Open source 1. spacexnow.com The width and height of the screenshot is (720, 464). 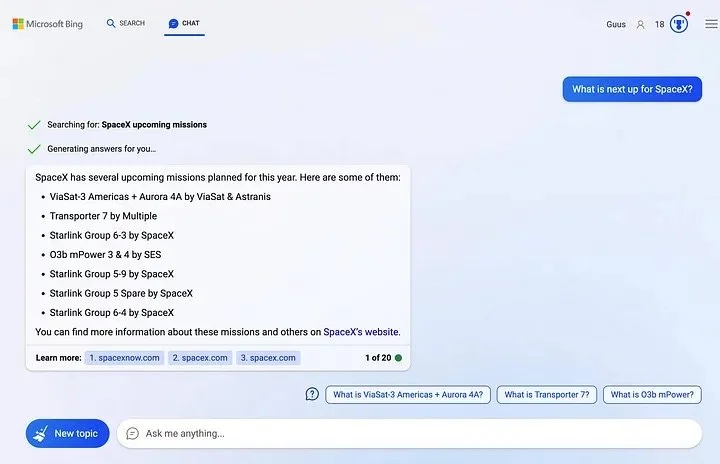pos(124,358)
